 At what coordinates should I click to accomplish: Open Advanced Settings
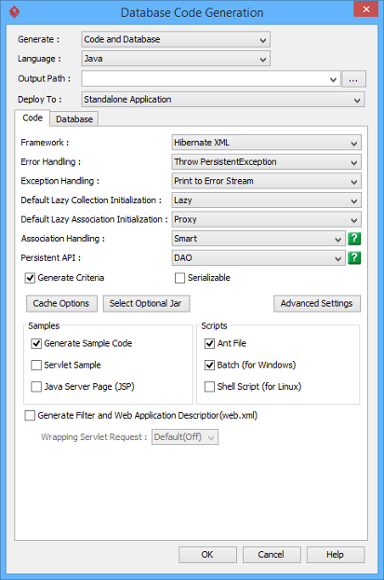pos(317,303)
